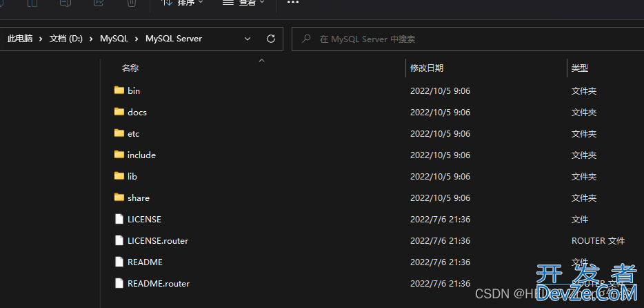Open the Sort (排序) menu
This screenshot has height=308, width=644.
[x=183, y=3]
